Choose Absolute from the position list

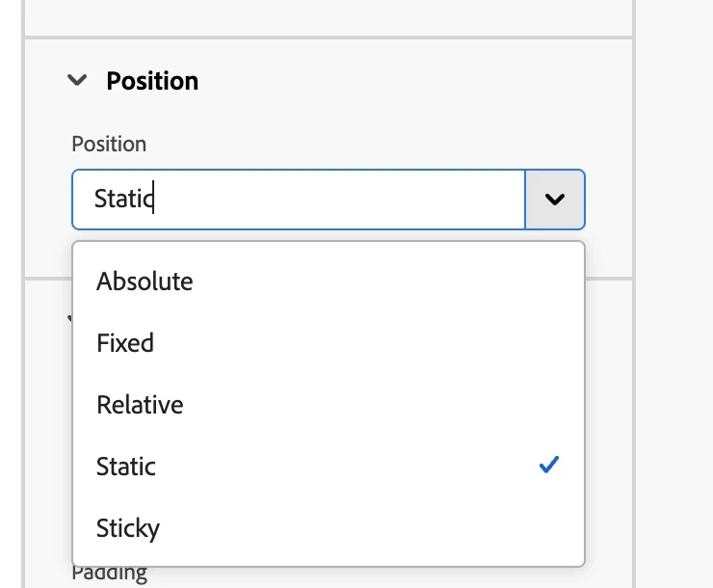(x=145, y=281)
